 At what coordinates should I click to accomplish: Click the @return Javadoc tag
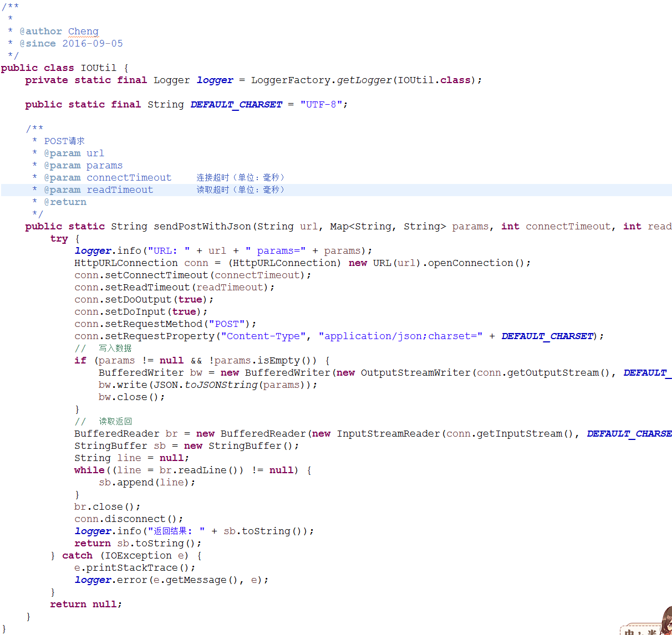coord(65,202)
